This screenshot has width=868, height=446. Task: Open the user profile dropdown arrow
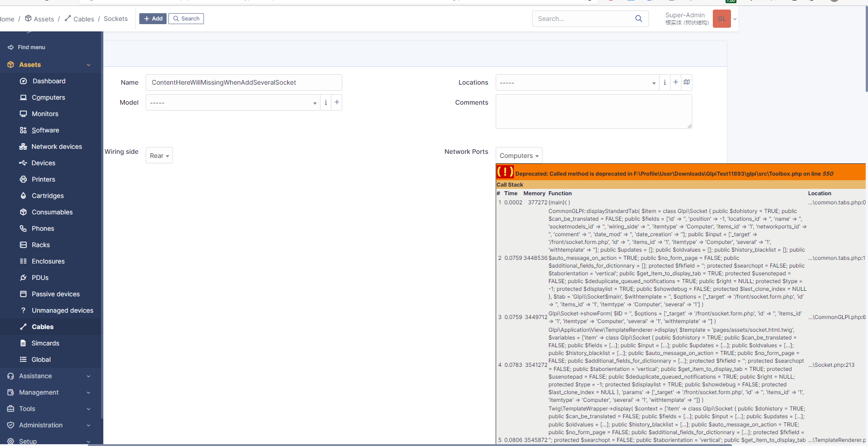click(735, 19)
